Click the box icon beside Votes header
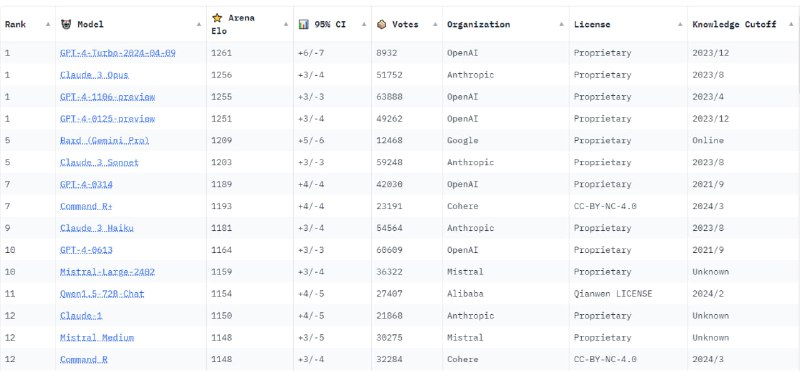Screen dimensions: 800x371 [x=381, y=24]
